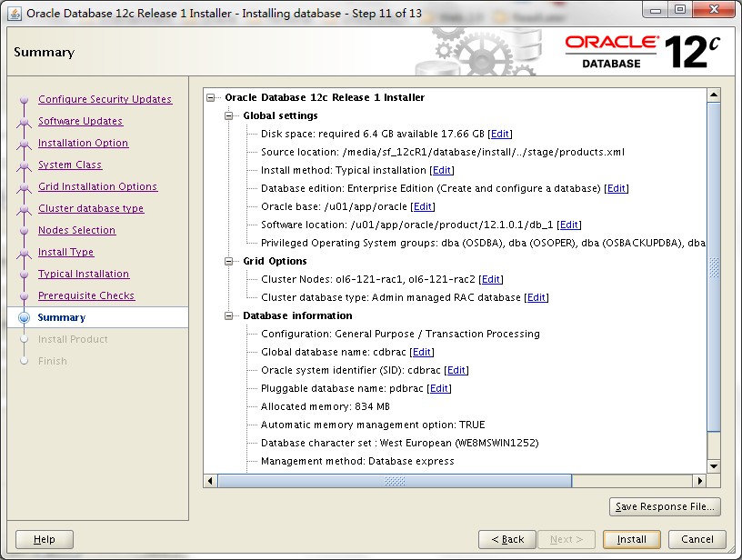The image size is (742, 560).
Task: Click Save Response File button
Action: [665, 506]
